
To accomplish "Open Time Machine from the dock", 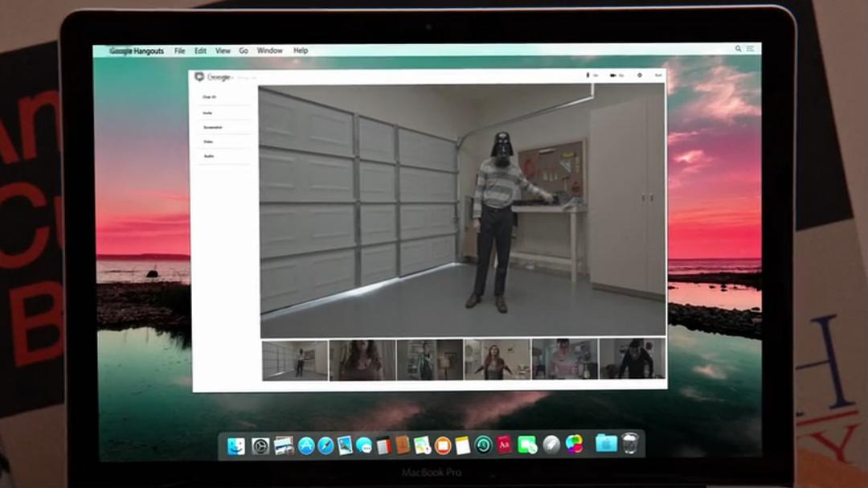I will 483,445.
